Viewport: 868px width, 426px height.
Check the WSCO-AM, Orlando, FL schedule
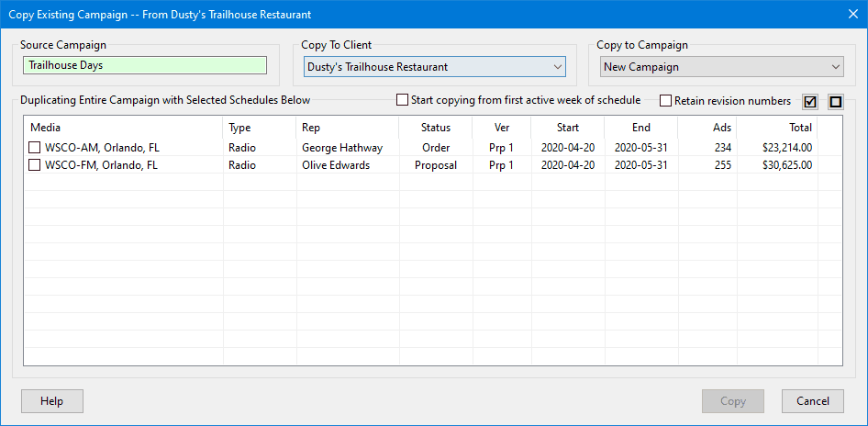(x=34, y=147)
